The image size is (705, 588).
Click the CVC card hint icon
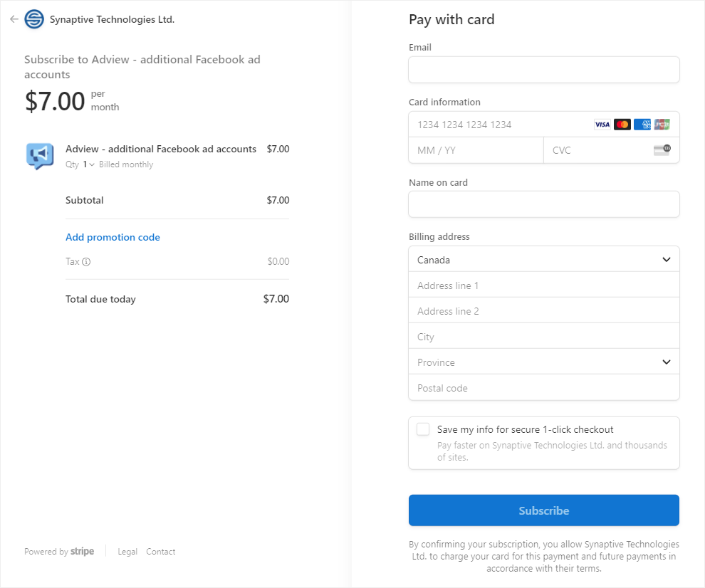tap(662, 149)
